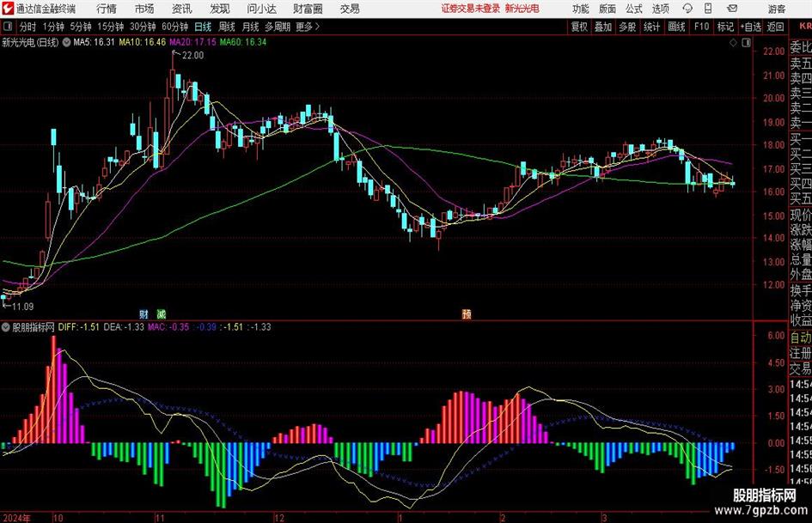Screen dimensions: 812x523
Task: Open the 交易 menu
Action: (x=350, y=9)
